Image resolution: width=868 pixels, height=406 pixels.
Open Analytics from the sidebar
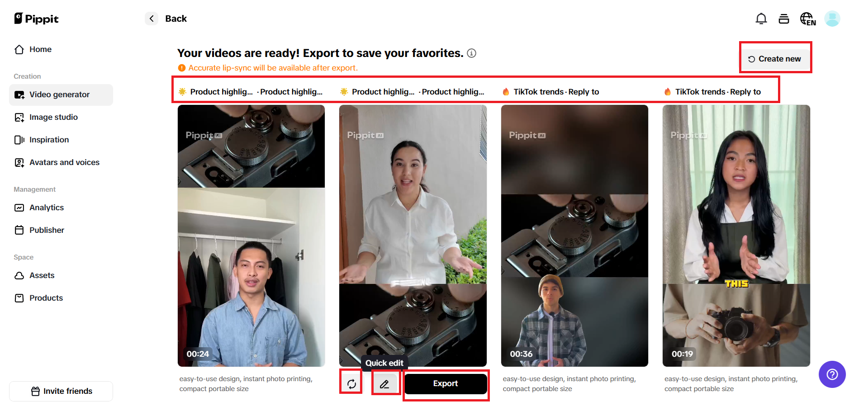(x=61, y=208)
